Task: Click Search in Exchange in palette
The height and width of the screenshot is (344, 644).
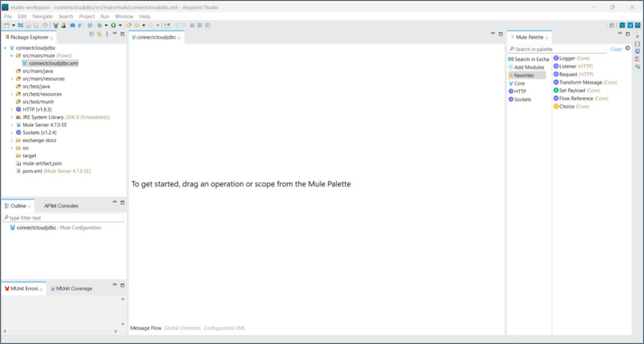Action: point(528,59)
